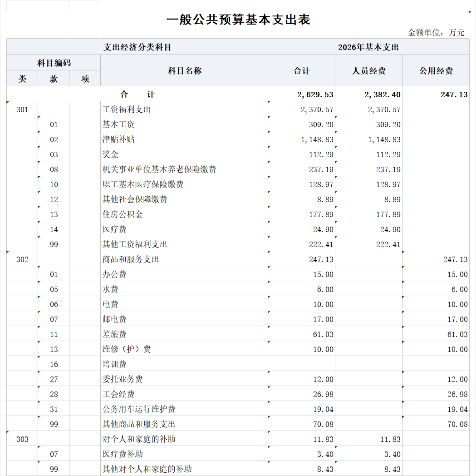Select the title 一般公共预算基本支出表

[238, 20]
